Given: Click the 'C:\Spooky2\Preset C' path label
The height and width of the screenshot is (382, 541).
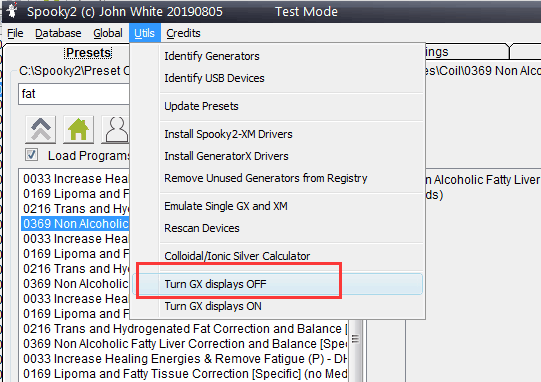Looking at the screenshot, I should (74, 71).
